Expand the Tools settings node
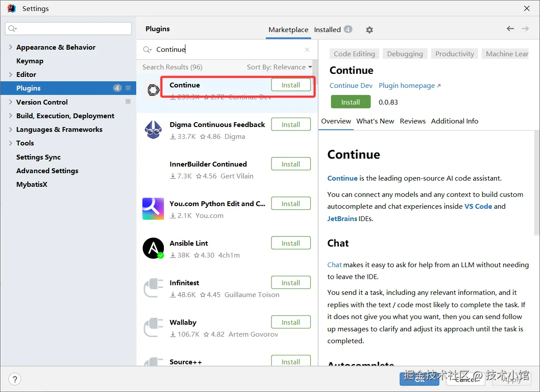Image resolution: width=540 pixels, height=392 pixels. [11, 143]
